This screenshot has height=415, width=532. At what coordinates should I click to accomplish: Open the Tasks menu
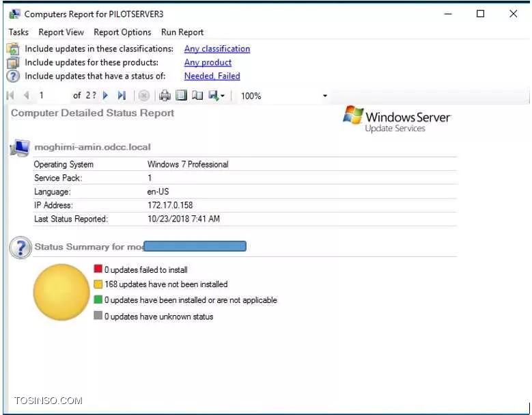(x=18, y=32)
